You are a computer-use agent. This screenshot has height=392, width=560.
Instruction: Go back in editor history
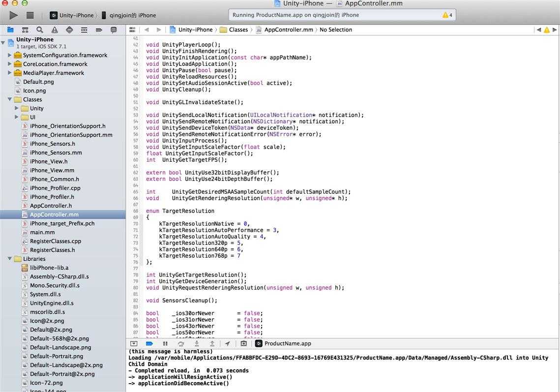click(x=147, y=30)
